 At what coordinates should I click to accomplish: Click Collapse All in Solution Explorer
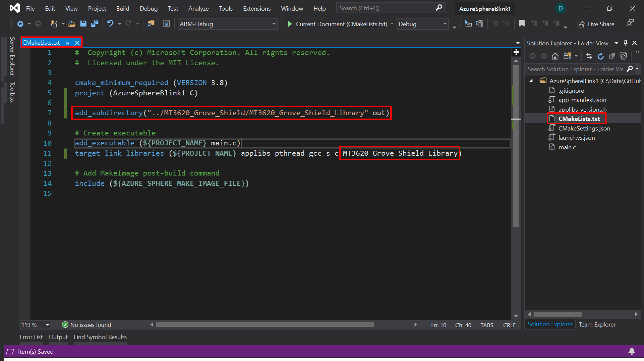coord(612,56)
